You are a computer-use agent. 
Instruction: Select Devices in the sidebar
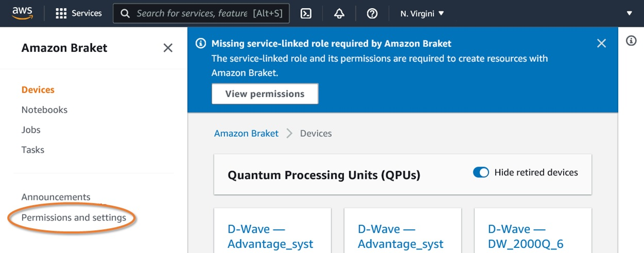38,89
